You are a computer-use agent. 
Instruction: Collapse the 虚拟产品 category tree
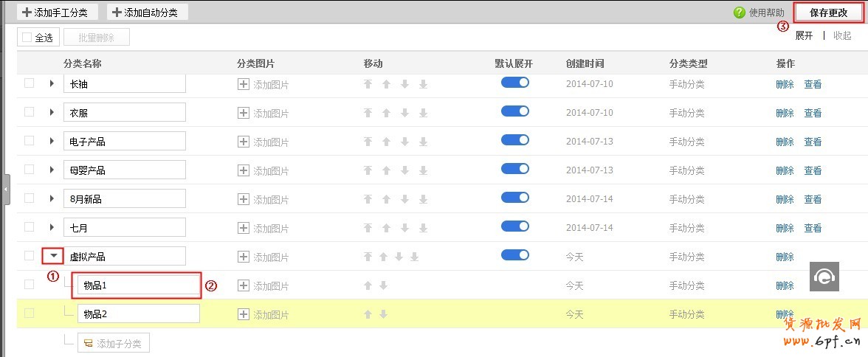click(x=53, y=257)
